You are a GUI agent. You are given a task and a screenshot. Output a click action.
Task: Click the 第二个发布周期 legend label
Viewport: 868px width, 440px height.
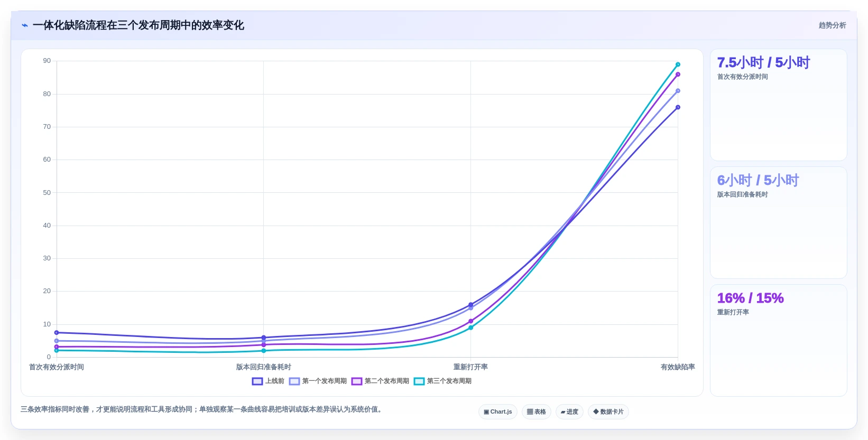387,381
